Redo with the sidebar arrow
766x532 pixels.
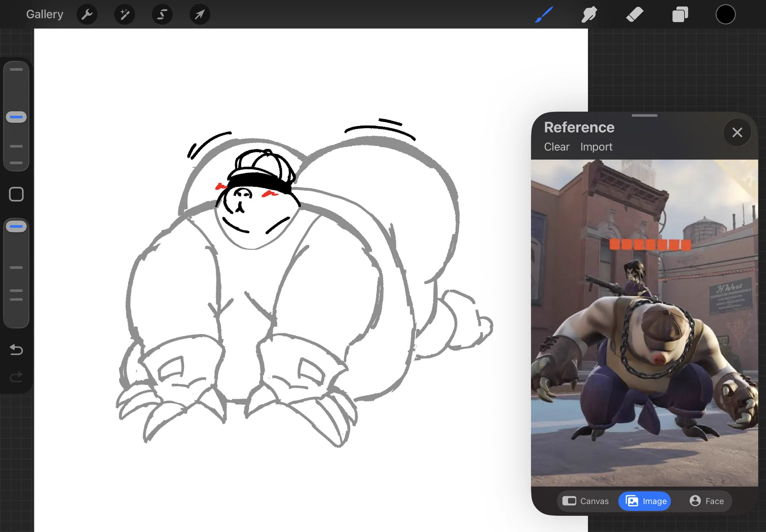(x=16, y=377)
